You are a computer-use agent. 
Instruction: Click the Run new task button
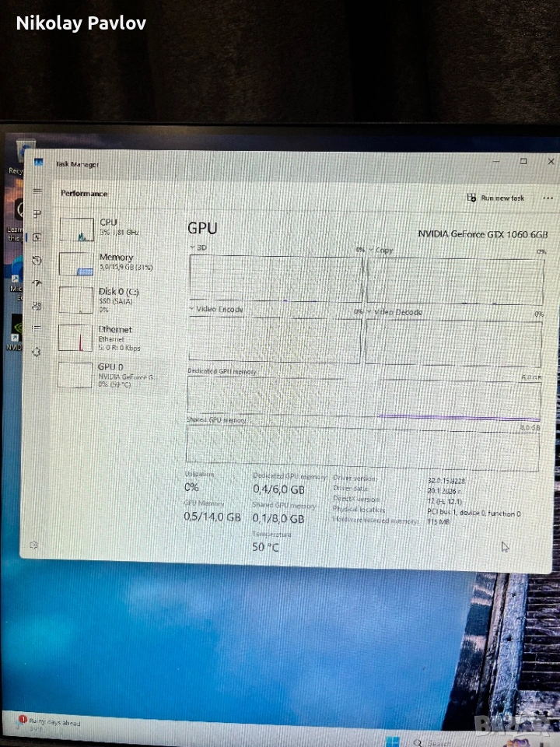click(496, 198)
